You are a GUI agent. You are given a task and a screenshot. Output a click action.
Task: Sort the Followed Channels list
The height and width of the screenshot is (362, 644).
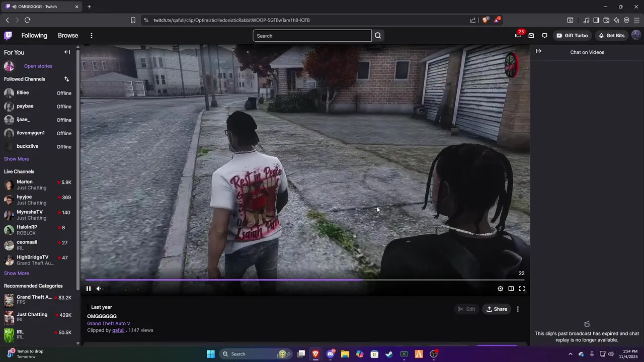67,79
